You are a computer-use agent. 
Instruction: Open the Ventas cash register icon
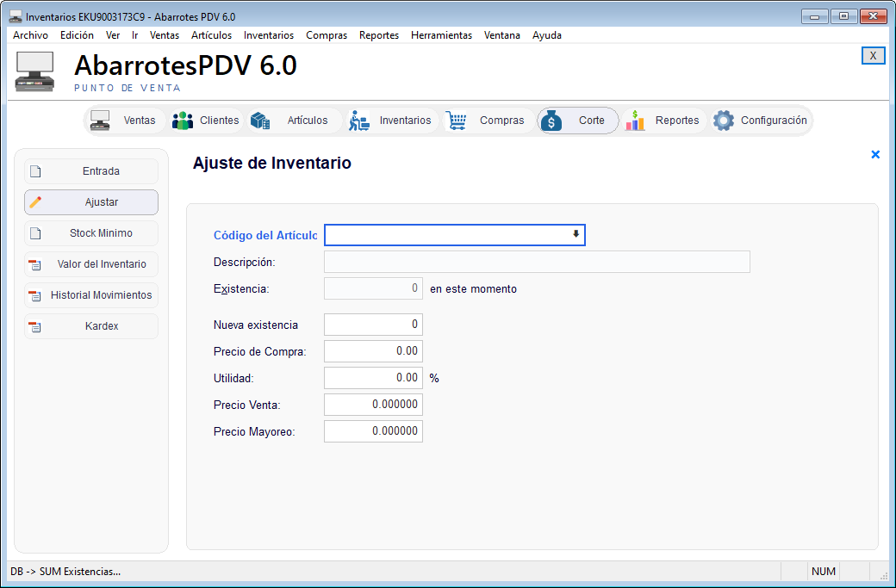[100, 121]
